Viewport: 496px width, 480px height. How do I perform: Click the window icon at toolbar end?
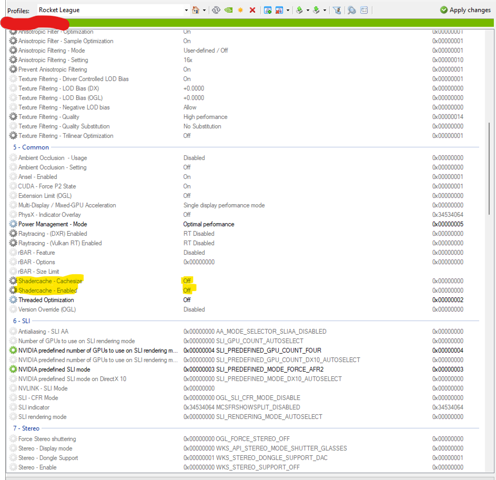tap(364, 10)
